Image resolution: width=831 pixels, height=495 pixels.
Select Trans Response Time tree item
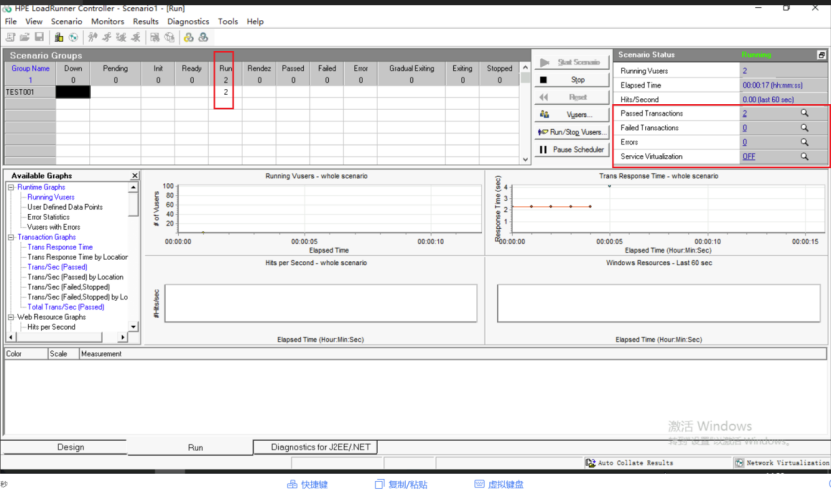coord(60,247)
